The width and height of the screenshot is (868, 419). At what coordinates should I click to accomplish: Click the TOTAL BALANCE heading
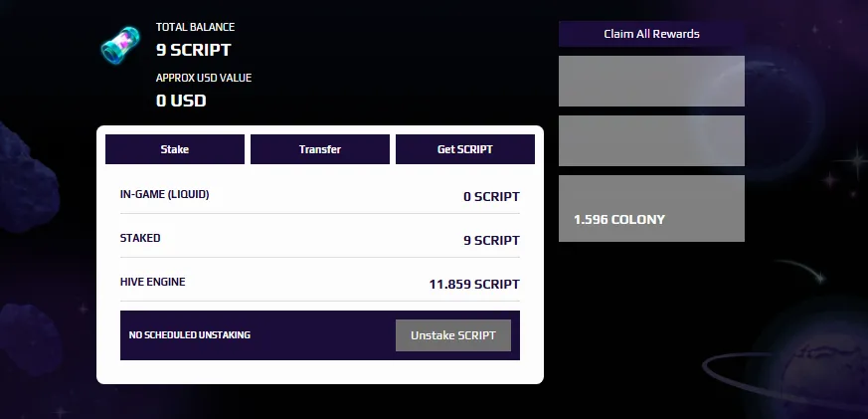point(196,27)
